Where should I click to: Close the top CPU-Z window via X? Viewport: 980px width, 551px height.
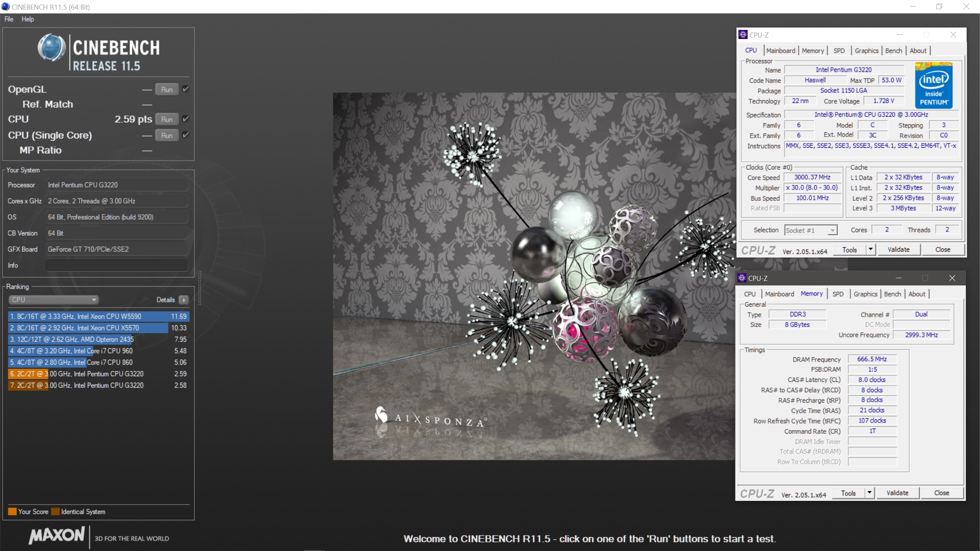953,35
